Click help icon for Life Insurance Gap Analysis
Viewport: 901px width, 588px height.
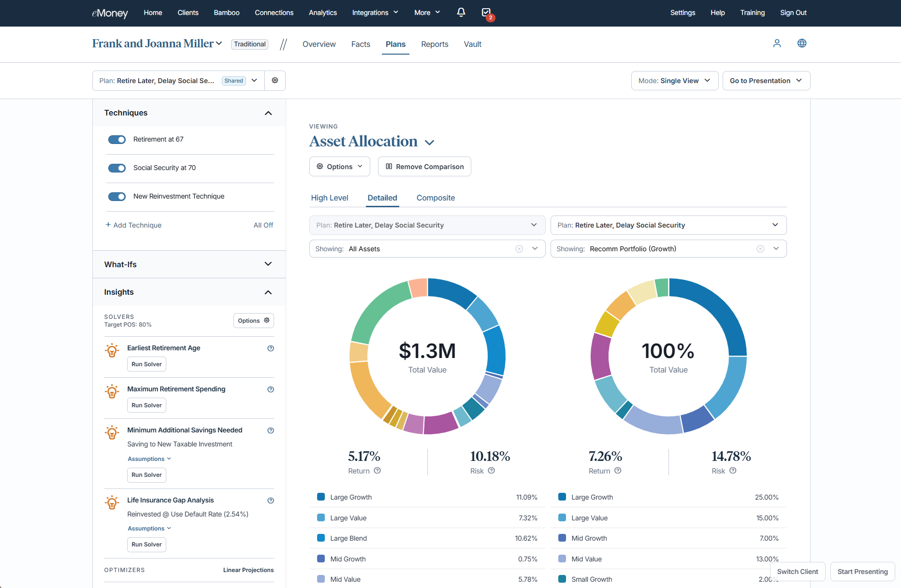(271, 501)
